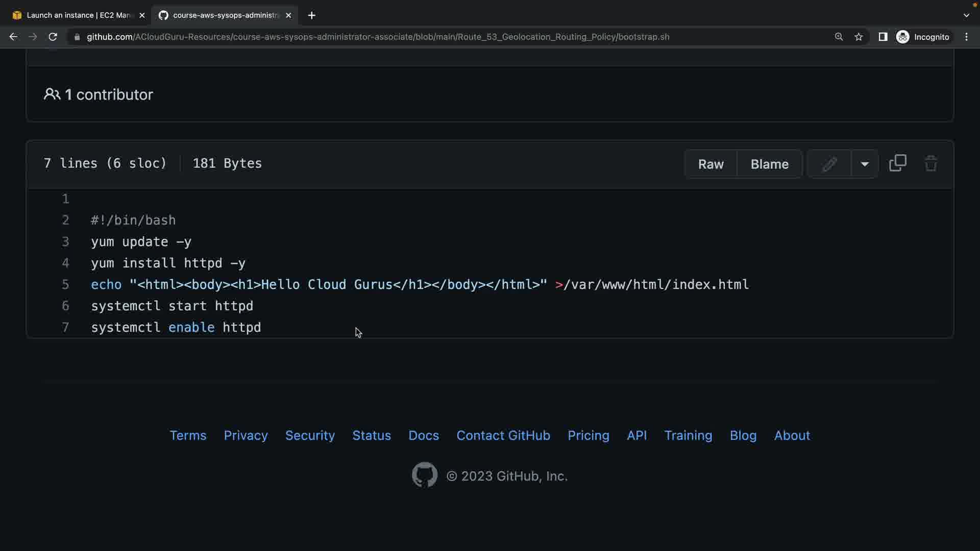Open Chrome three-dot menu
Image resolution: width=980 pixels, height=551 pixels.
[966, 37]
